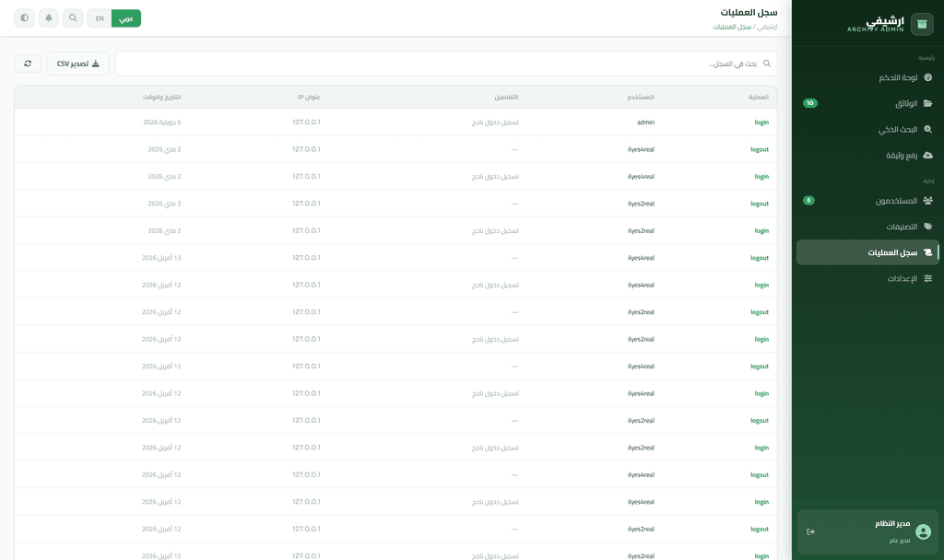The height and width of the screenshot is (560, 944).
Task: Click the search magnifier inside log search field
Action: click(766, 64)
